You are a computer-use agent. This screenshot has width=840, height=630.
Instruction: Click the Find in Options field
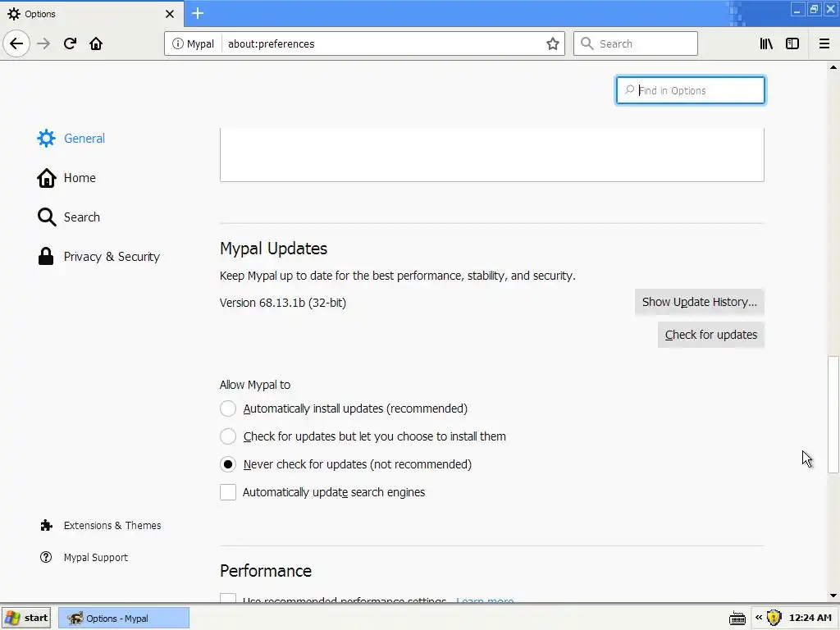pos(691,90)
